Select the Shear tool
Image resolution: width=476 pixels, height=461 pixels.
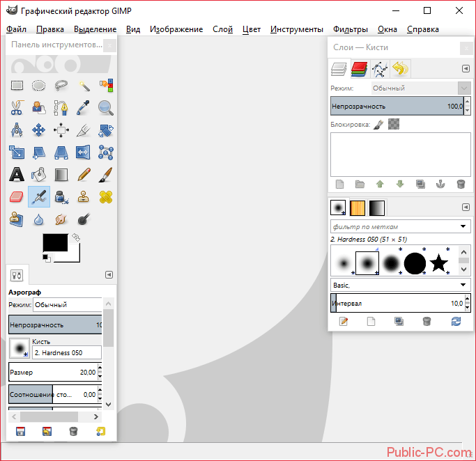(39, 153)
